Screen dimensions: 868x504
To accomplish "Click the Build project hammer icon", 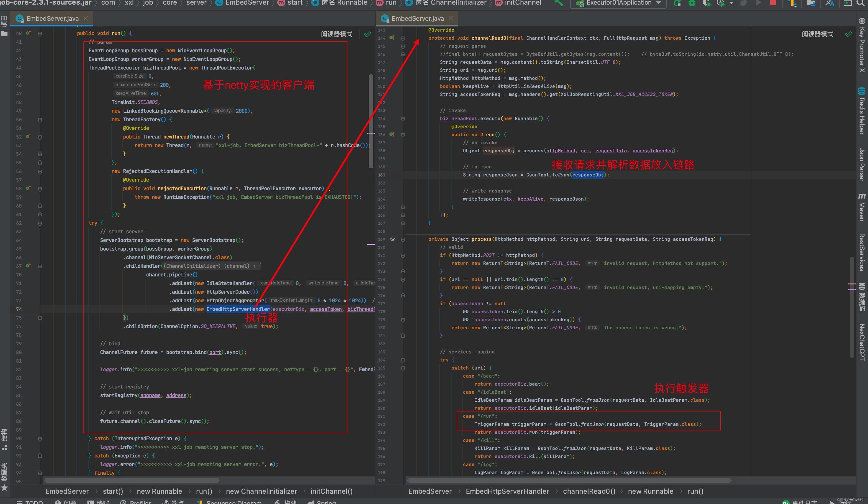I will click(x=558, y=3).
